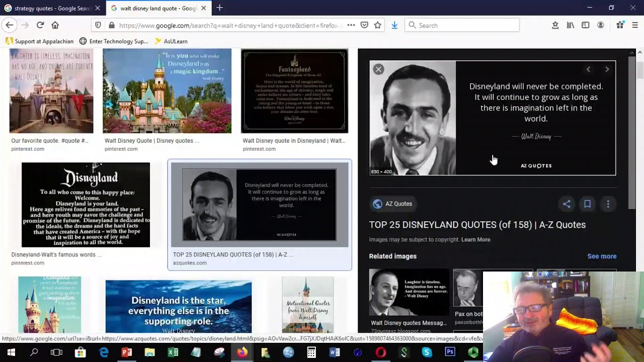Switch to Excel in the taskbar

tap(173, 352)
